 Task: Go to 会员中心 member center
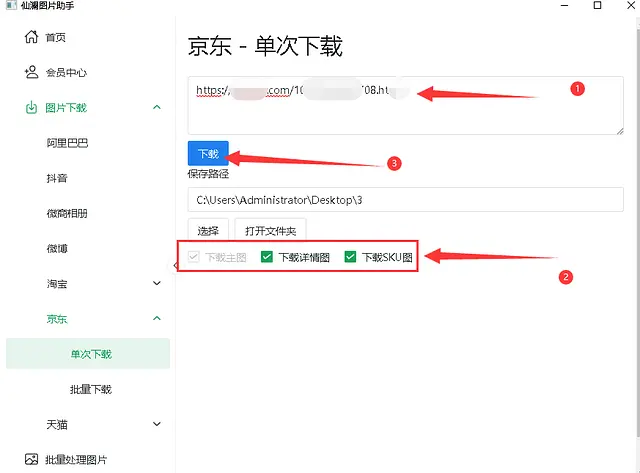[66, 73]
